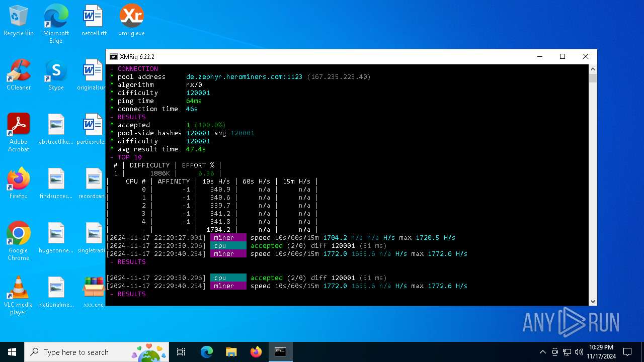Click the 341.8 hashrate for CPU 4
Screen dimensions: 644x362
[220, 222]
